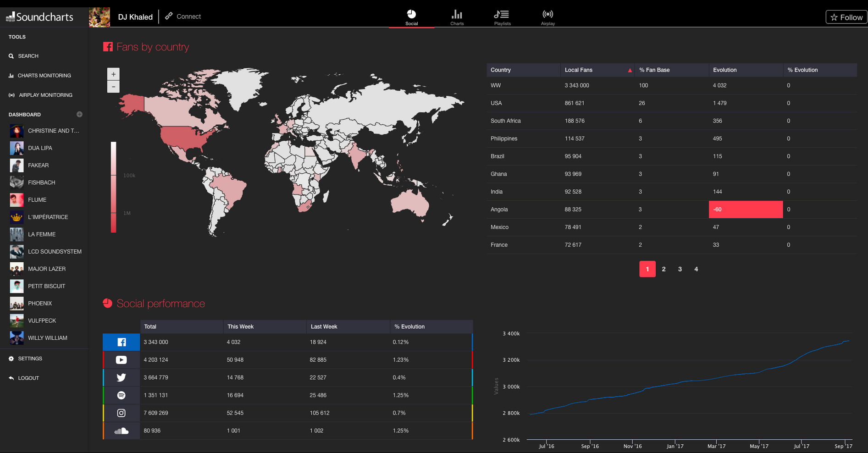868x453 pixels.
Task: Click the Search magnifier icon
Action: tap(11, 56)
